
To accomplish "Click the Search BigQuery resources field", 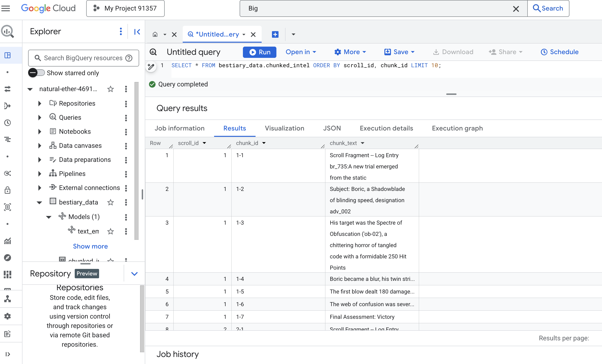I will pyautogui.click(x=83, y=58).
